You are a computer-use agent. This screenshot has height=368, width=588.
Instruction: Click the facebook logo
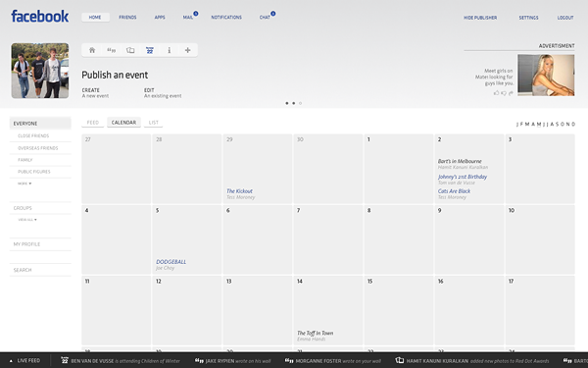coord(40,17)
